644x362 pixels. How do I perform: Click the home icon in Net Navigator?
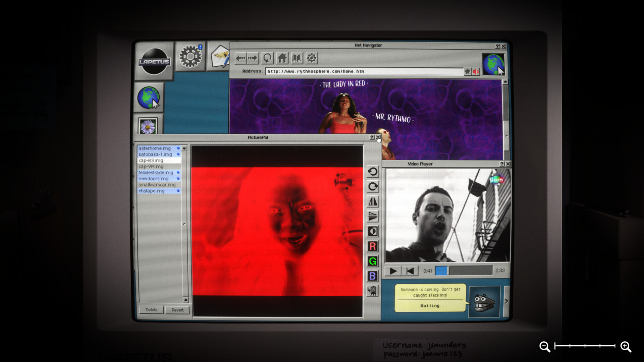coord(282,58)
